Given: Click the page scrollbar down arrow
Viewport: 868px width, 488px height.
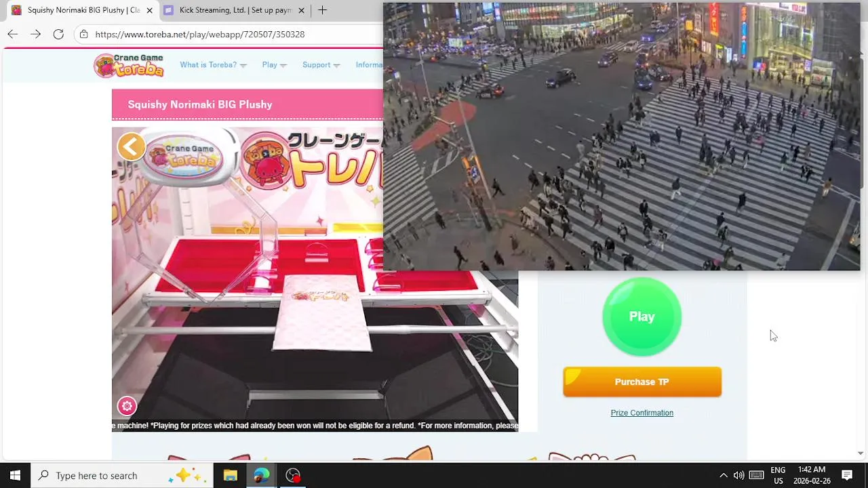Looking at the screenshot, I should [x=861, y=453].
